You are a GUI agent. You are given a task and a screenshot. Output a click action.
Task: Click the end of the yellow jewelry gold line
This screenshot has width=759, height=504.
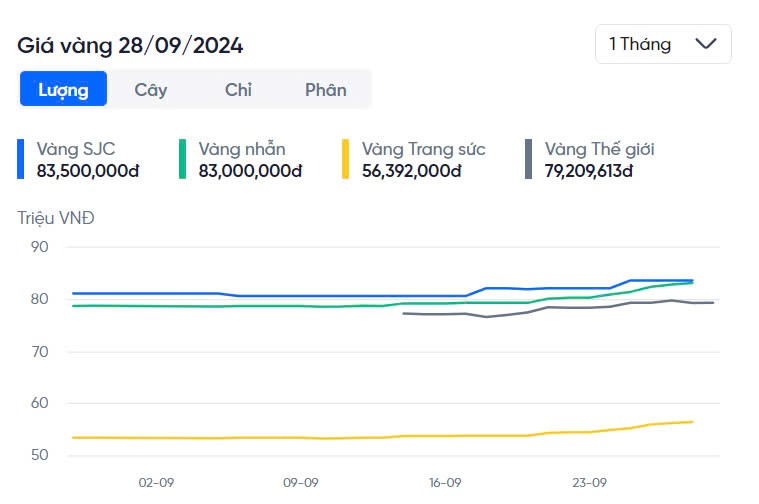coord(692,422)
